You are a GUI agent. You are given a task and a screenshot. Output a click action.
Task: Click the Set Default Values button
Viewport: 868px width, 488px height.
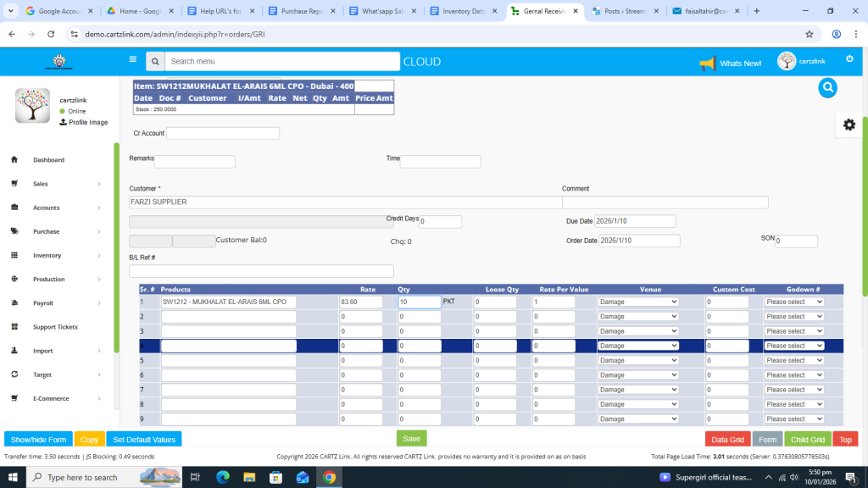click(144, 440)
